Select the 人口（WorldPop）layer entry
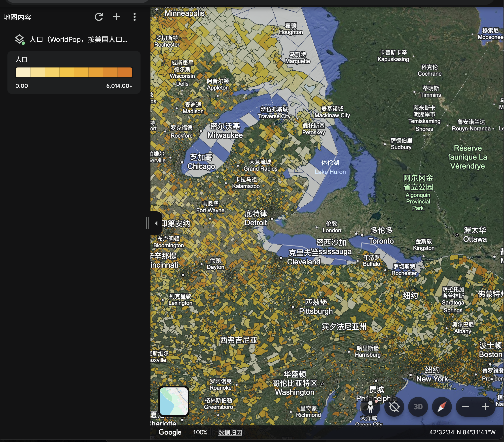The height and width of the screenshot is (442, 504). 78,39
